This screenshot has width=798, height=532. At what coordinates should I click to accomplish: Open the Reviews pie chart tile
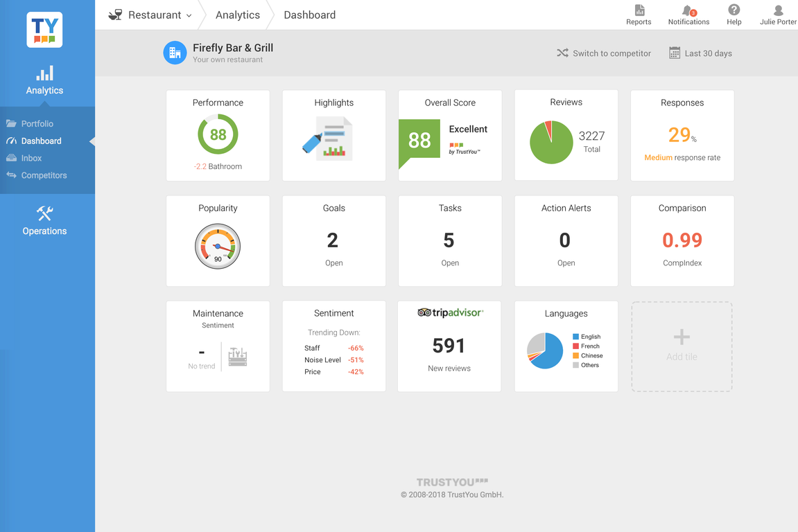tap(551, 142)
